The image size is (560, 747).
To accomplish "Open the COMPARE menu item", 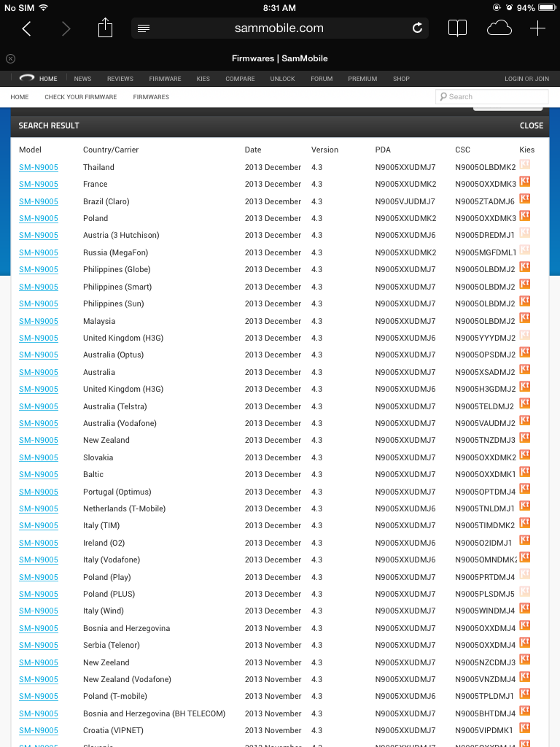I will point(240,79).
